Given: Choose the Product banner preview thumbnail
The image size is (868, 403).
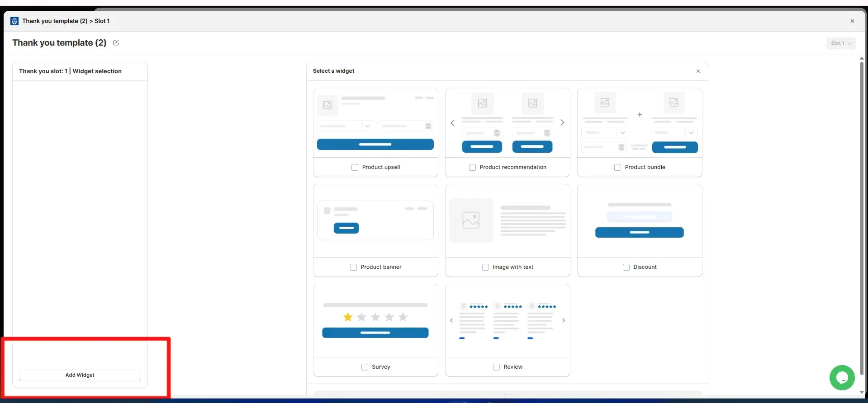Looking at the screenshot, I should point(375,221).
